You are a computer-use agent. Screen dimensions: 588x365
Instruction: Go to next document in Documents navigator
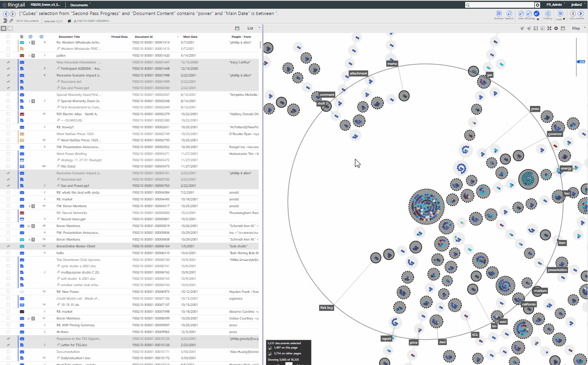(580, 14)
